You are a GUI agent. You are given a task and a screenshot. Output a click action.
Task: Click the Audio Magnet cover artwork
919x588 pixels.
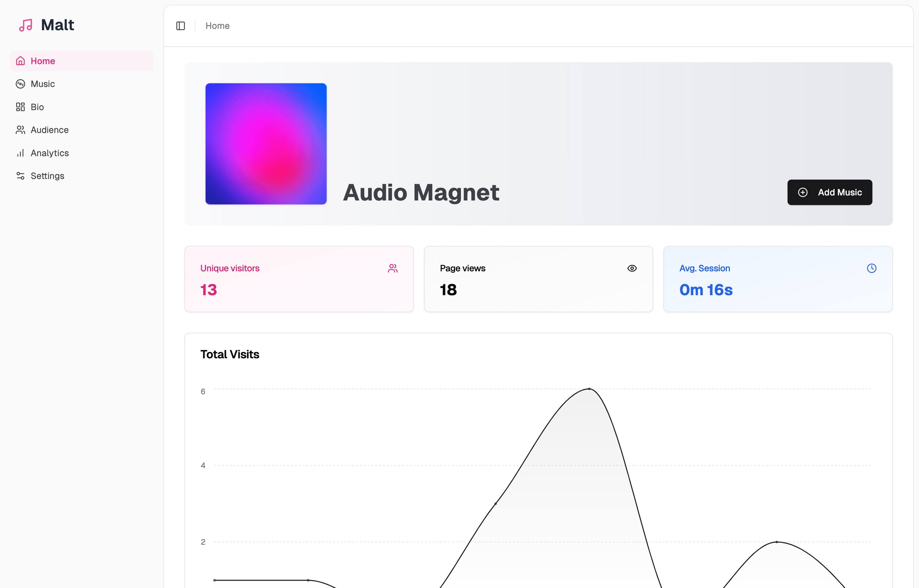click(266, 144)
